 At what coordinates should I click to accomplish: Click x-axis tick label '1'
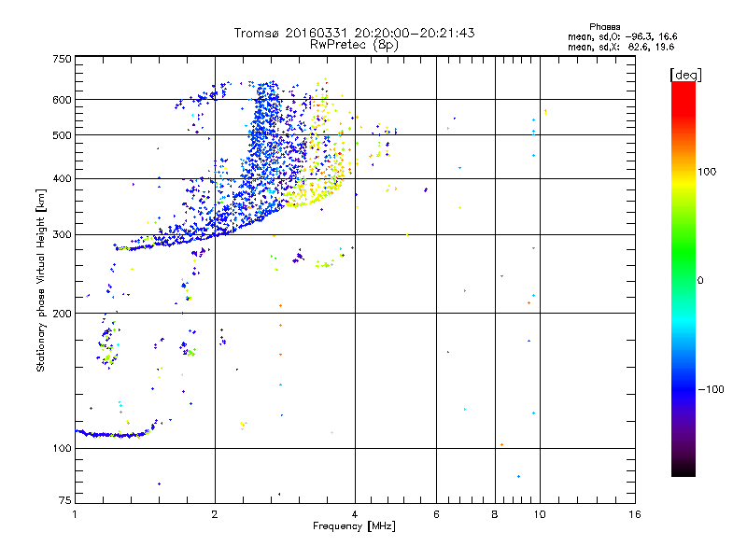click(x=75, y=514)
